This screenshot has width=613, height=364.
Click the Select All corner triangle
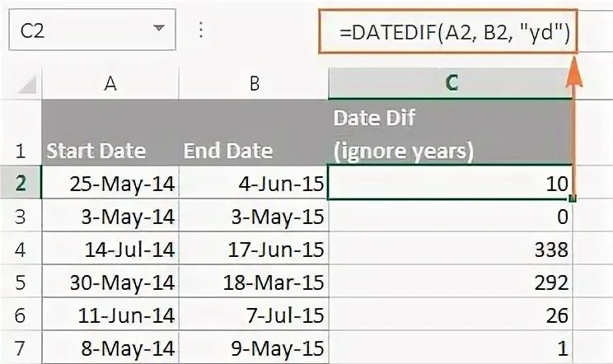click(x=27, y=84)
